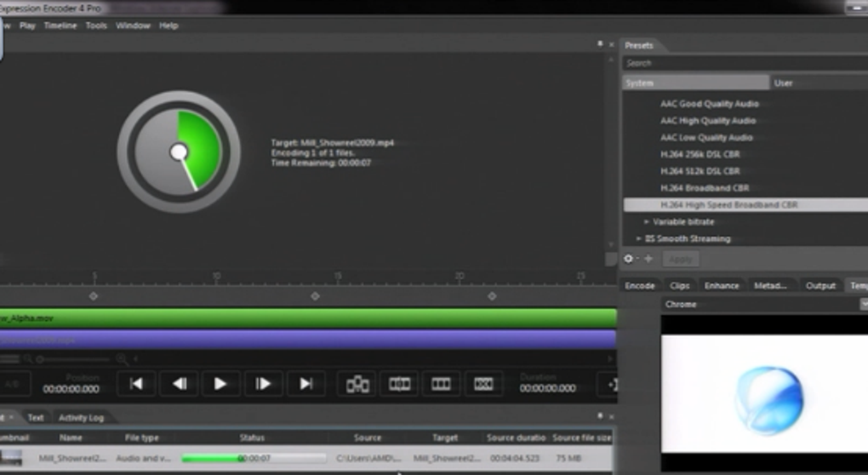
Task: Select H.264 High Speed Broadband CBR preset
Action: [745, 205]
